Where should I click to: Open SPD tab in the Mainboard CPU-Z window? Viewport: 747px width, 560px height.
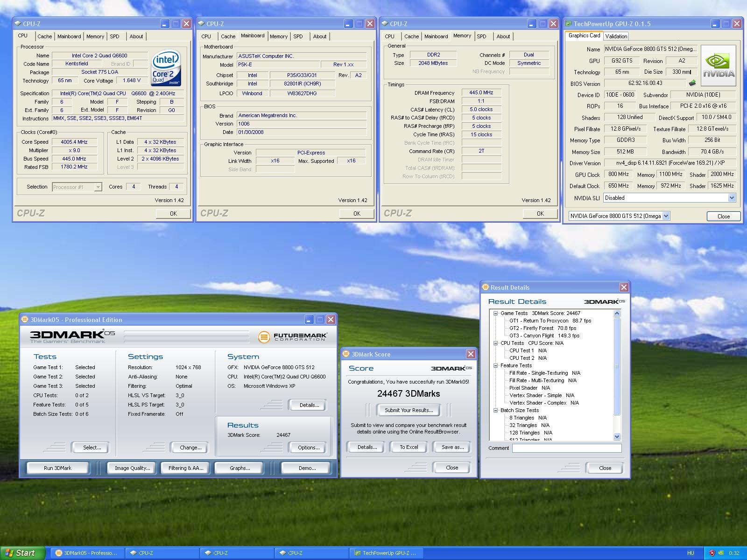298,36
